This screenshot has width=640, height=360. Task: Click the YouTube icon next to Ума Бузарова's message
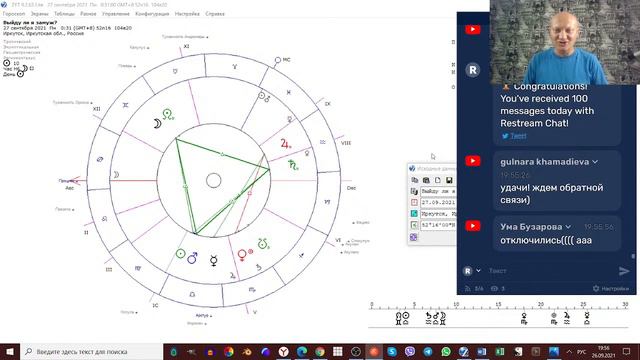coord(473,226)
